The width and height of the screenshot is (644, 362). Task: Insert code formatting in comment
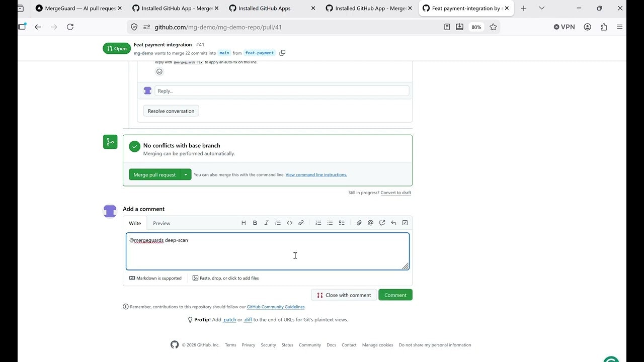(289, 223)
